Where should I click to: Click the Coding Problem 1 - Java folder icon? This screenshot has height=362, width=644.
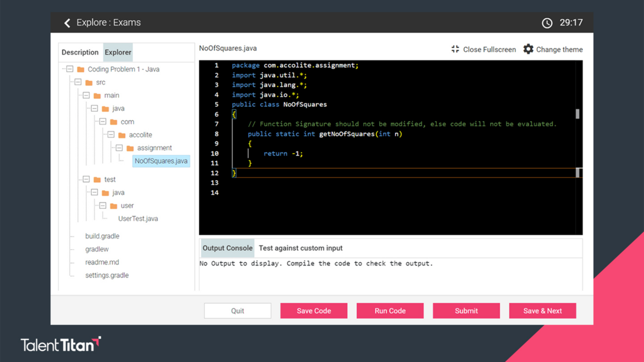(80, 69)
